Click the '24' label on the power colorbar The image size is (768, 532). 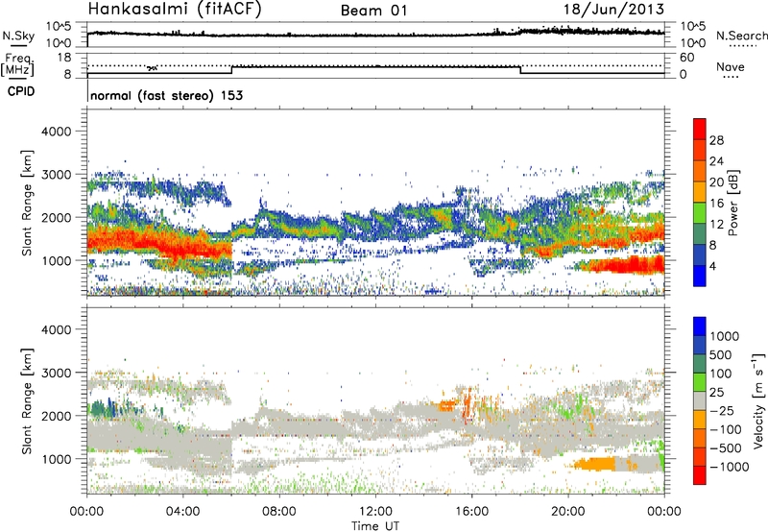pyautogui.click(x=716, y=161)
